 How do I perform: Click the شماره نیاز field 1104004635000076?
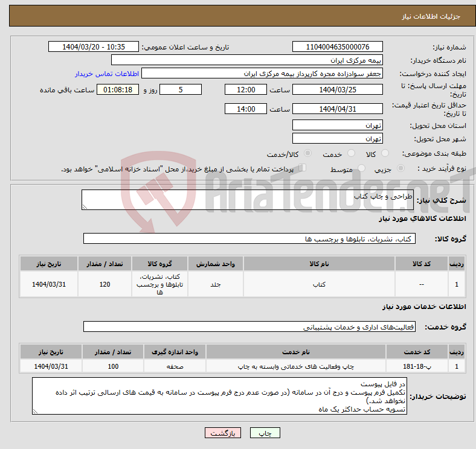pyautogui.click(x=337, y=46)
